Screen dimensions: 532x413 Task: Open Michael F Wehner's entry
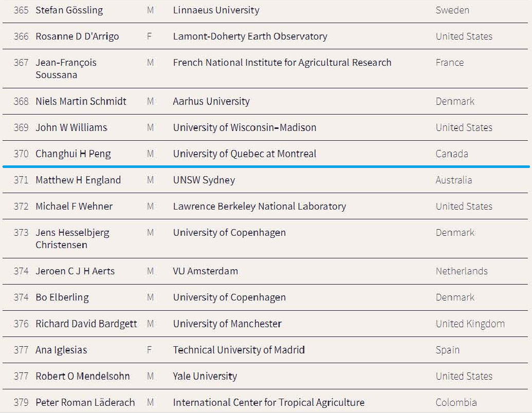click(74, 206)
